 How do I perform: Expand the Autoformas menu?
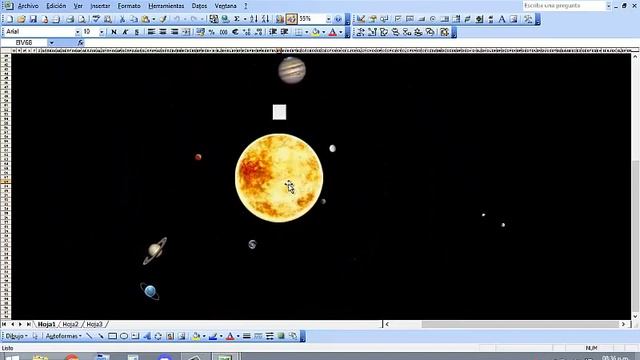63,336
